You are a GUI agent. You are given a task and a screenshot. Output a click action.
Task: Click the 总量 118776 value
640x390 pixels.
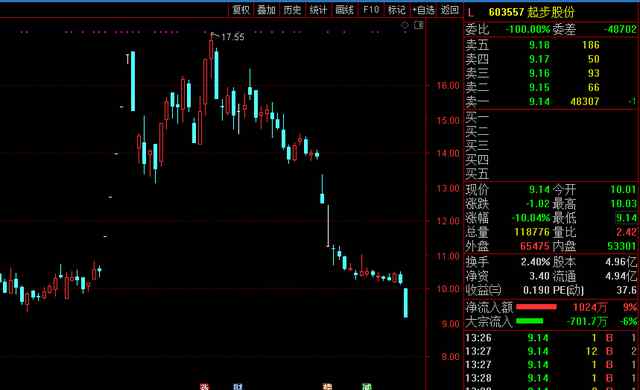coord(532,232)
